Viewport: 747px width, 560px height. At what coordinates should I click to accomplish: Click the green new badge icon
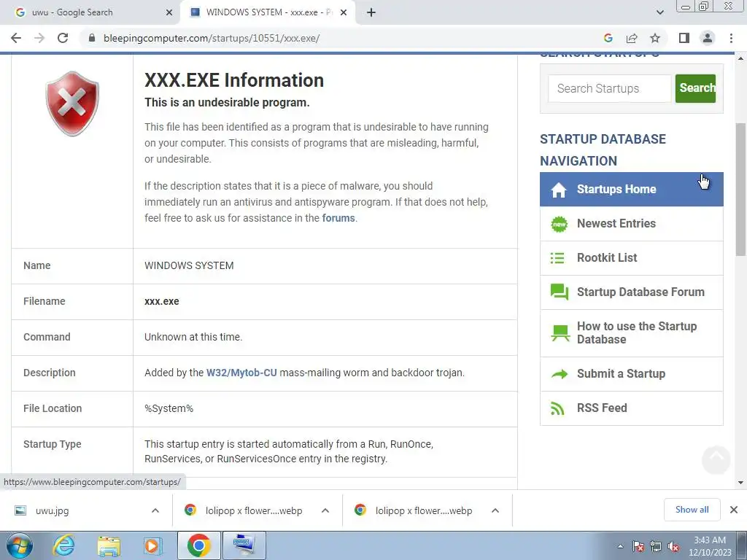(x=560, y=224)
